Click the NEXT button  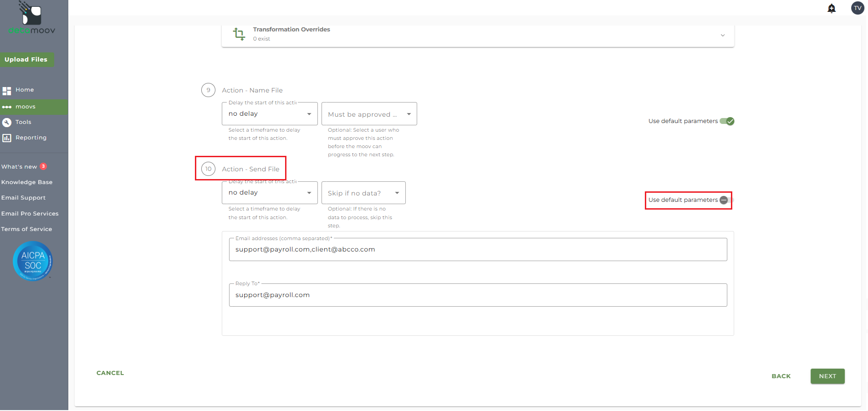827,376
